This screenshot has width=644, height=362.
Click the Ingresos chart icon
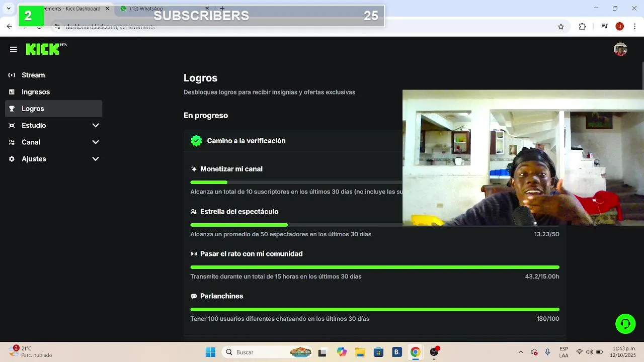tap(12, 92)
